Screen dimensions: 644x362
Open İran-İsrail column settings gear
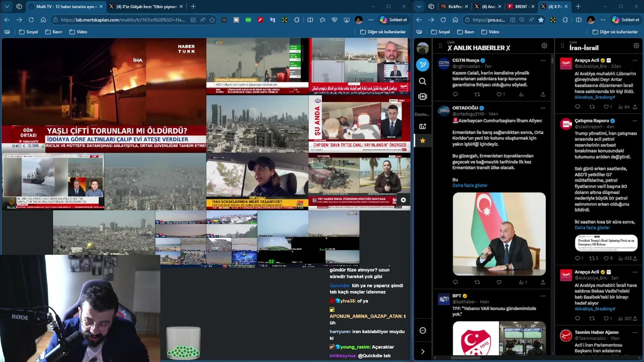pos(636,46)
